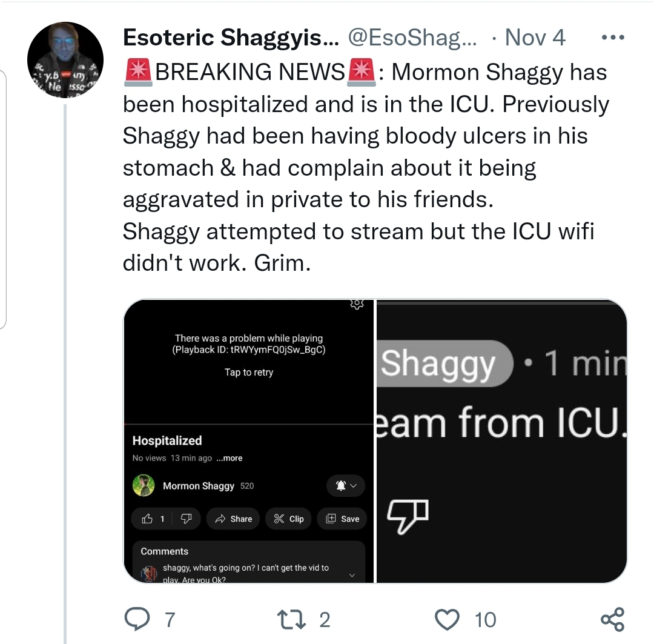The width and height of the screenshot is (654, 644).
Task: Click the Nov 4 tweet timestamp
Action: (535, 38)
